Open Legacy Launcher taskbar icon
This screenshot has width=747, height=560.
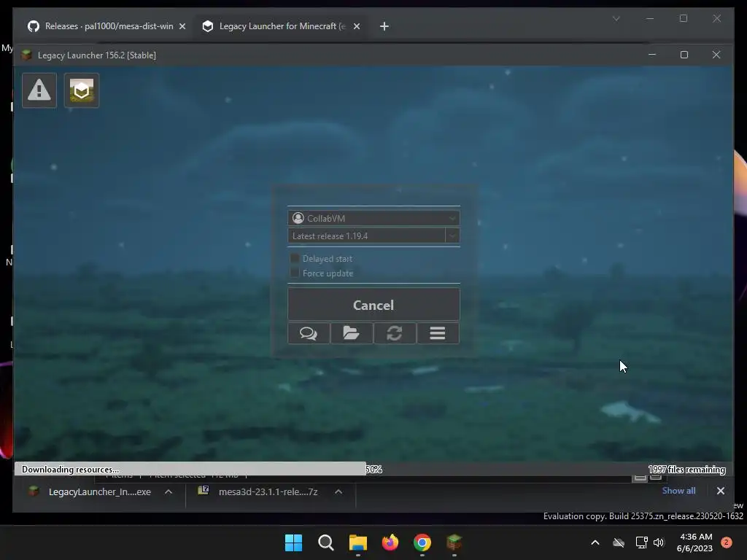pyautogui.click(x=454, y=542)
